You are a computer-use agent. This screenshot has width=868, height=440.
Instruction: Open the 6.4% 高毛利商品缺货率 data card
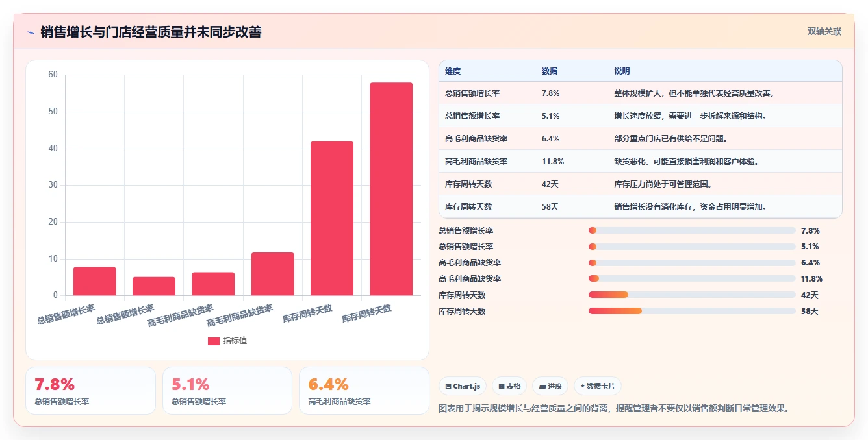[364, 391]
